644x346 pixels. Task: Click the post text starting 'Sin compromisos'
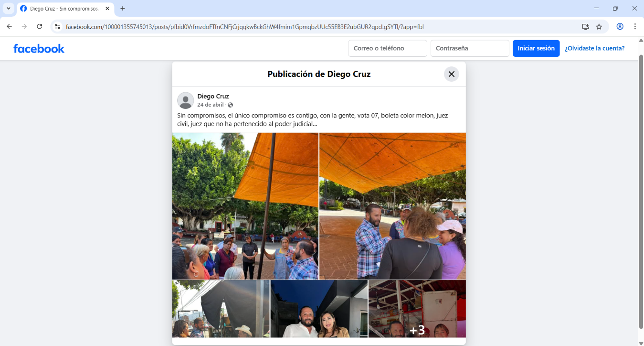tap(313, 119)
